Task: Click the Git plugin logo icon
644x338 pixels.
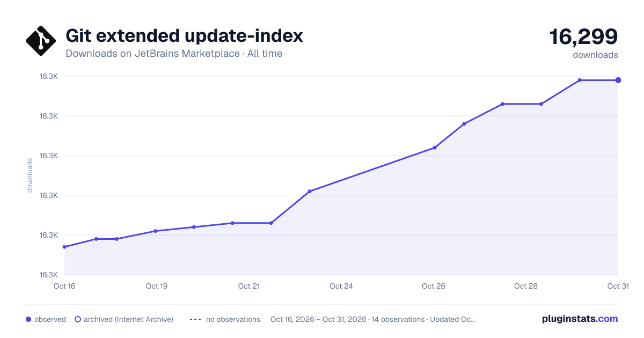Action: click(41, 41)
